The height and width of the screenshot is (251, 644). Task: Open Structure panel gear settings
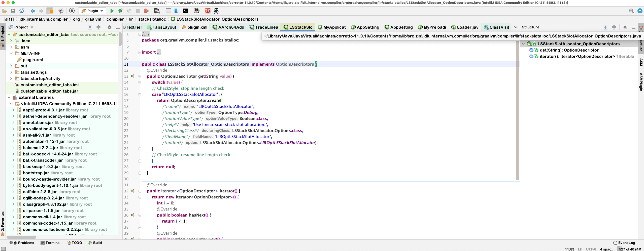tap(625, 27)
